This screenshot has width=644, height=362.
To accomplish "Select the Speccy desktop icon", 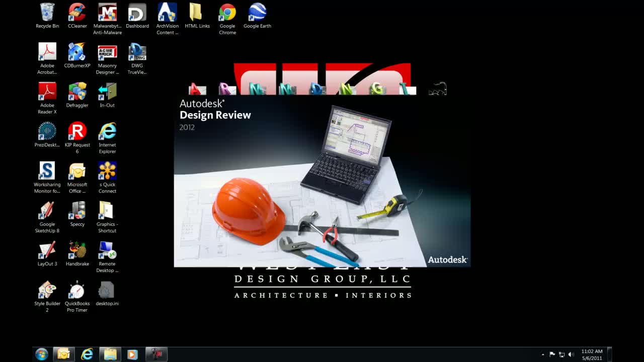I will point(77,215).
